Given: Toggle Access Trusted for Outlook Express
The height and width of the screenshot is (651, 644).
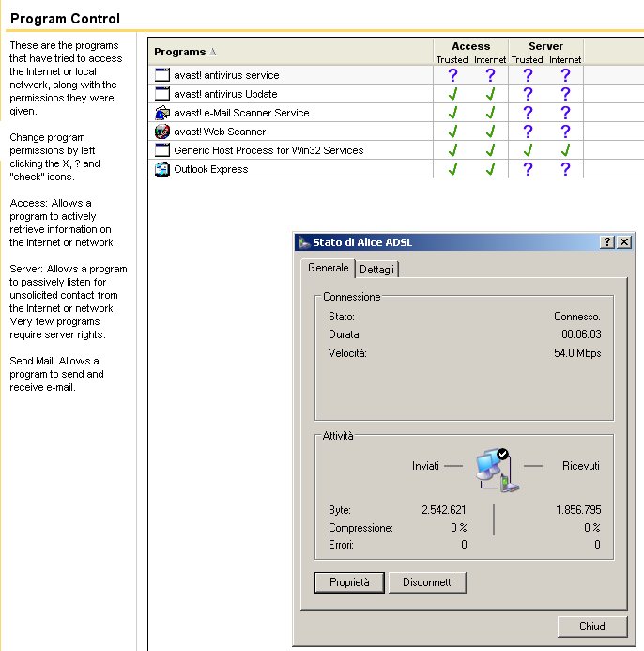Looking at the screenshot, I should pos(452,169).
